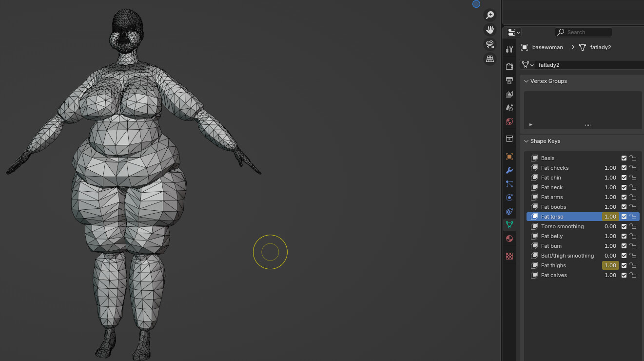Click the pan view hand icon

490,30
